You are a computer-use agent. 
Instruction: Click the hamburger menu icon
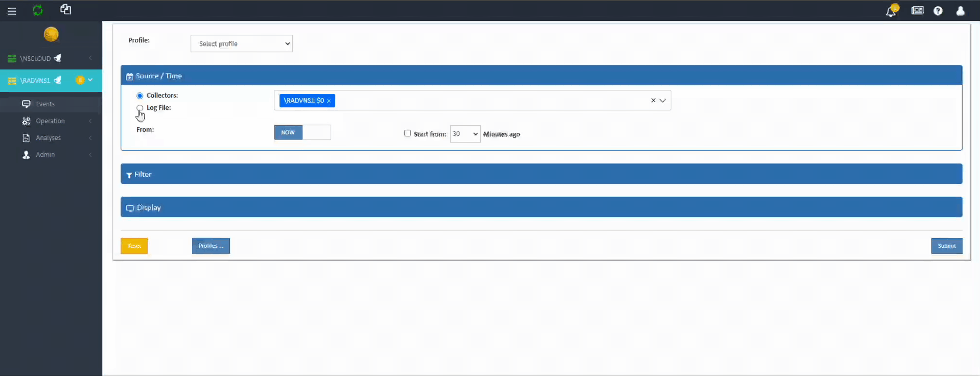point(12,11)
